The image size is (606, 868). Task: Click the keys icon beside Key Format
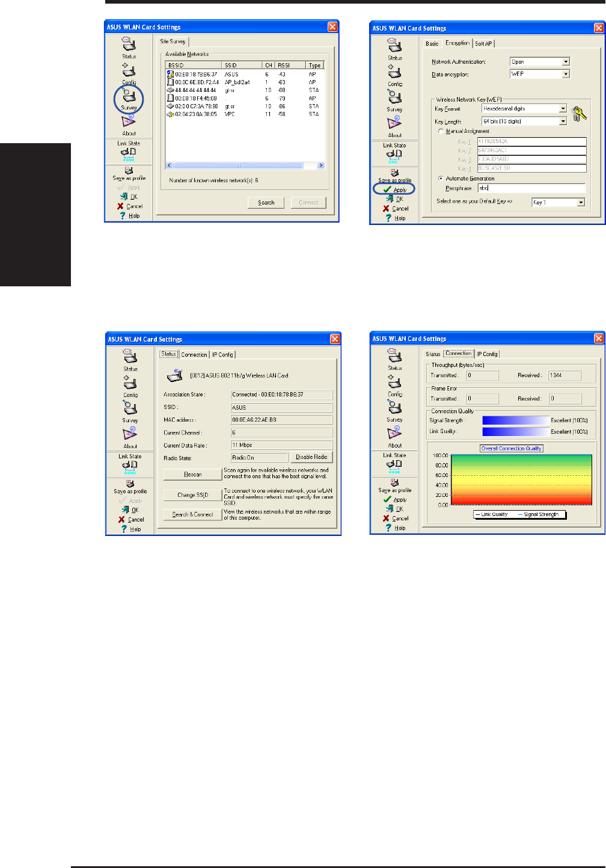(x=578, y=114)
